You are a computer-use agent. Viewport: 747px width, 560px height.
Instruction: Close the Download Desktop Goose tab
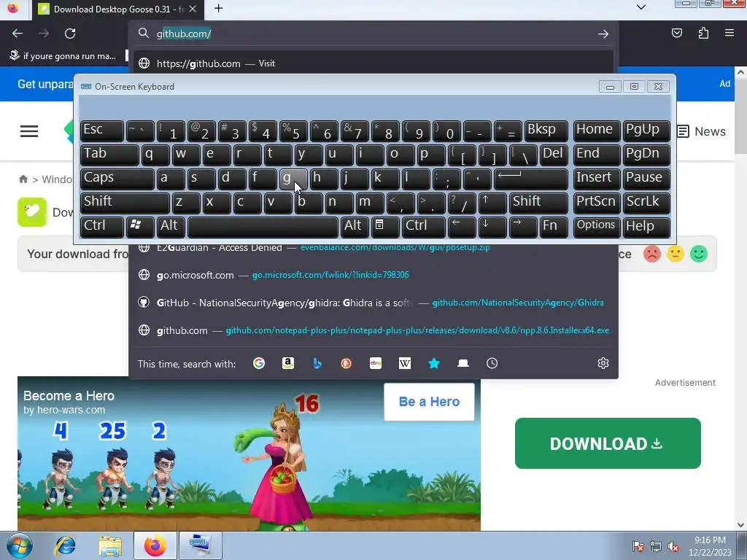(x=193, y=9)
